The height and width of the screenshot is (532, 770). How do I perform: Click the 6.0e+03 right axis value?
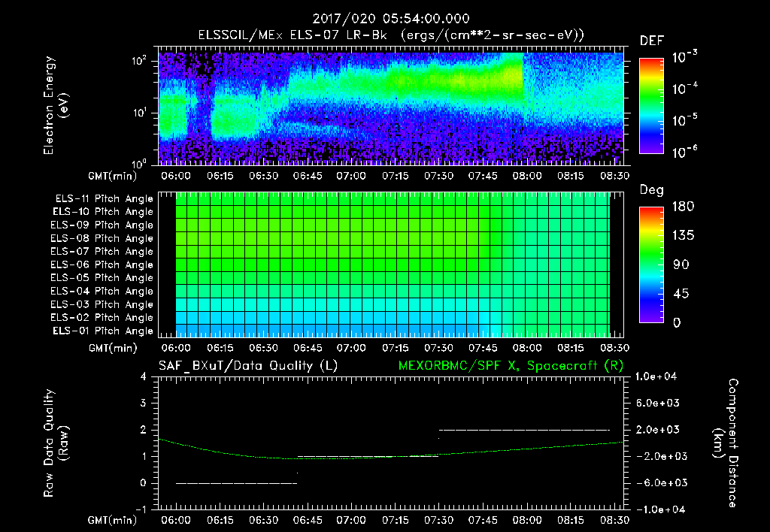coord(657,403)
